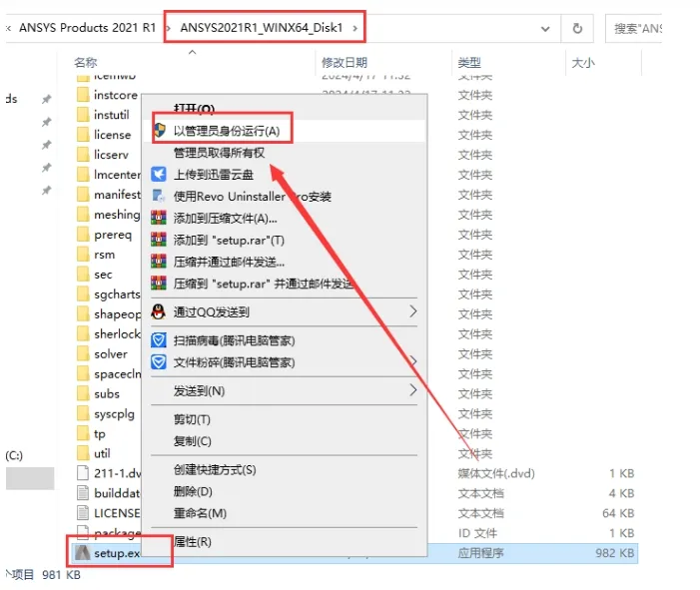Select the (C:) drive in navigation pane
The height and width of the screenshot is (590, 700).
[x=14, y=455]
